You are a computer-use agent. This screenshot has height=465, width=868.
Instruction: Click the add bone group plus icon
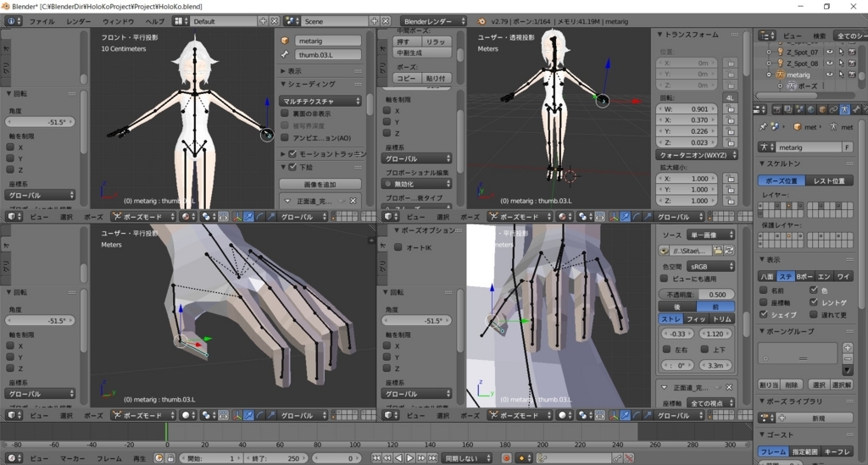[x=848, y=348]
